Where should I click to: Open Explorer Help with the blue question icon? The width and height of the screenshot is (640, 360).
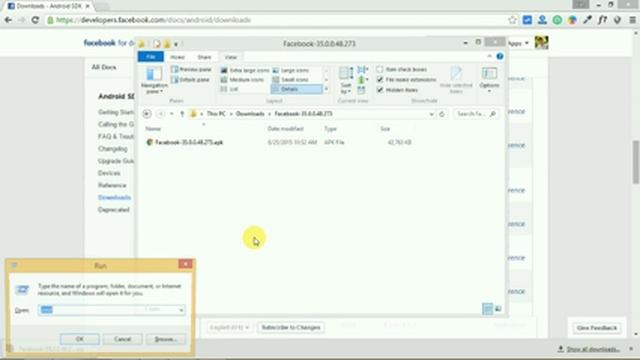(x=500, y=56)
